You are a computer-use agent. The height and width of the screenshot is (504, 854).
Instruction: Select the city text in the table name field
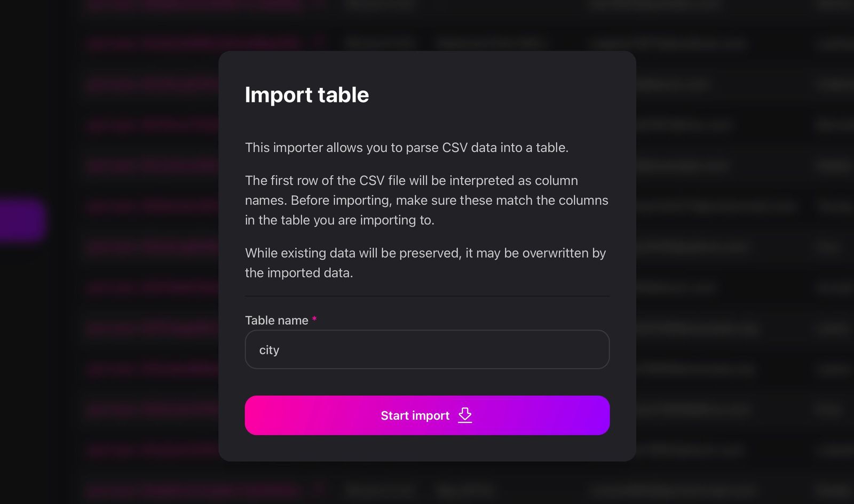point(269,349)
